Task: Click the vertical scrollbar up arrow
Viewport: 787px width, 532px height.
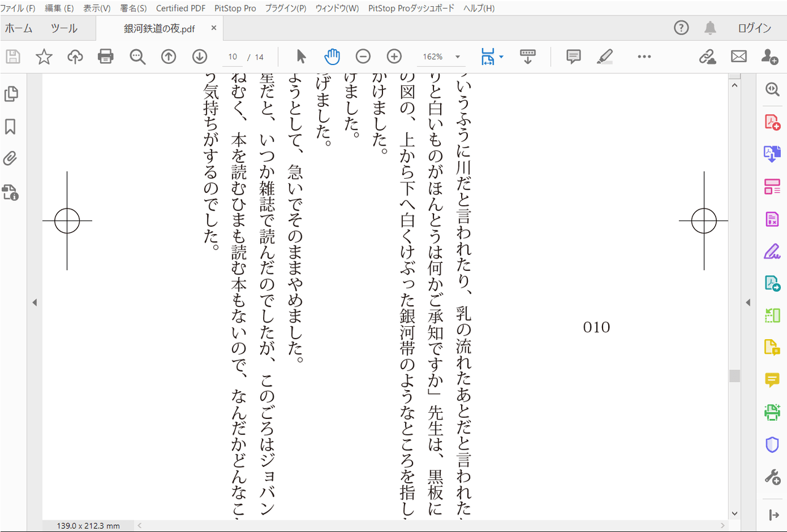Action: (x=734, y=85)
